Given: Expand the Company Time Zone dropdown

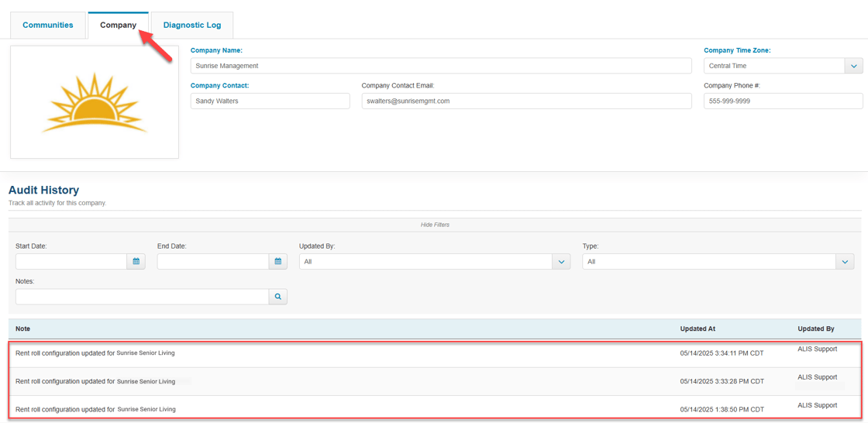Looking at the screenshot, I should point(853,65).
